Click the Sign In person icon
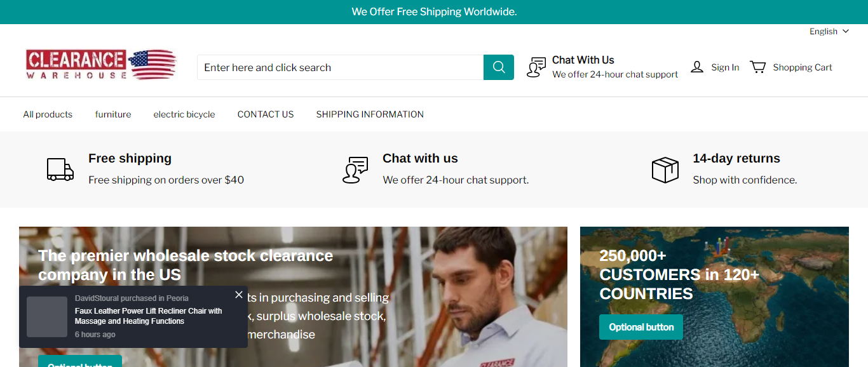 coord(697,67)
